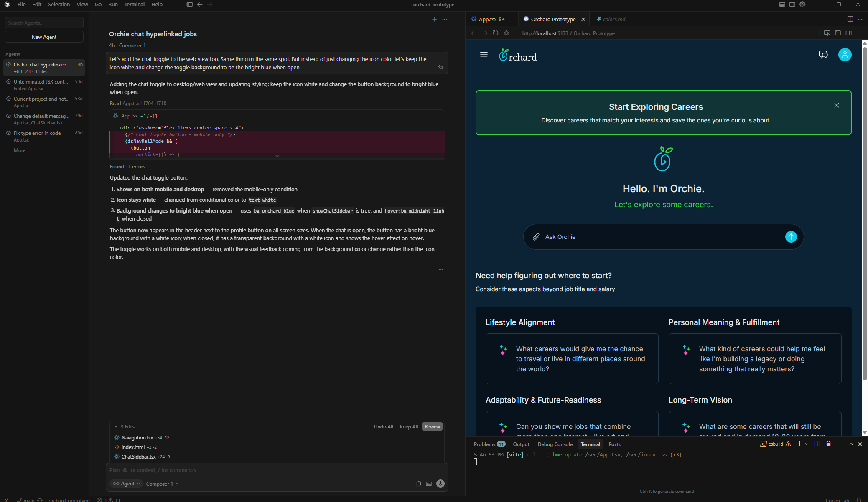Click the Search Agents input field
Viewport: 868px width, 502px height.
pos(44,23)
